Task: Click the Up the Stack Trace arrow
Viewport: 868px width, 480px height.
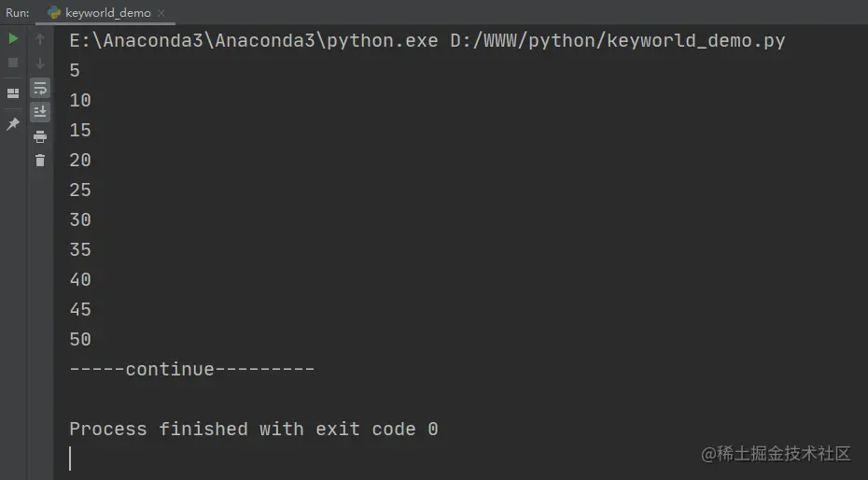Action: [40, 38]
